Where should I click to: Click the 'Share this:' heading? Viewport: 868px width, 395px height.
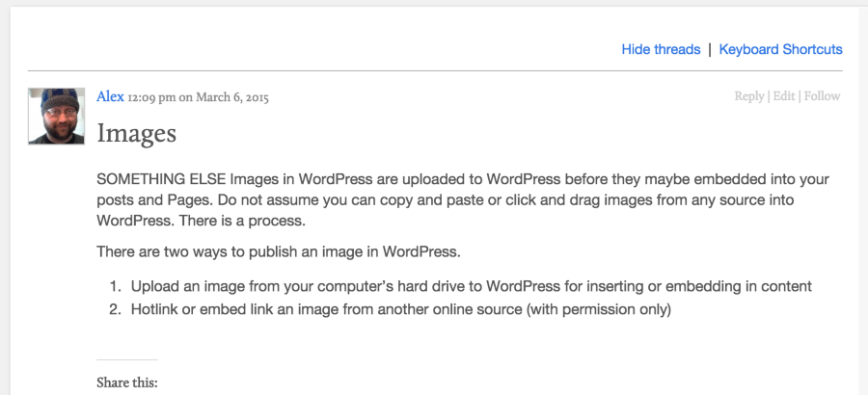click(x=127, y=382)
